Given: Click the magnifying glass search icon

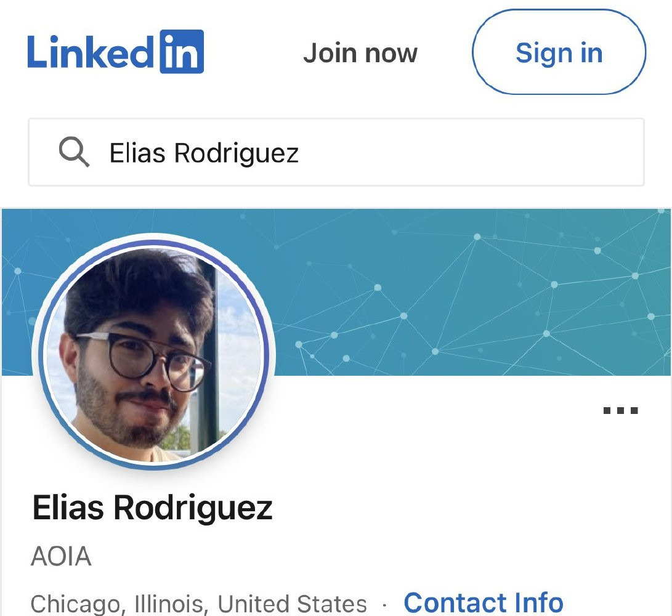Looking at the screenshot, I should click(74, 152).
